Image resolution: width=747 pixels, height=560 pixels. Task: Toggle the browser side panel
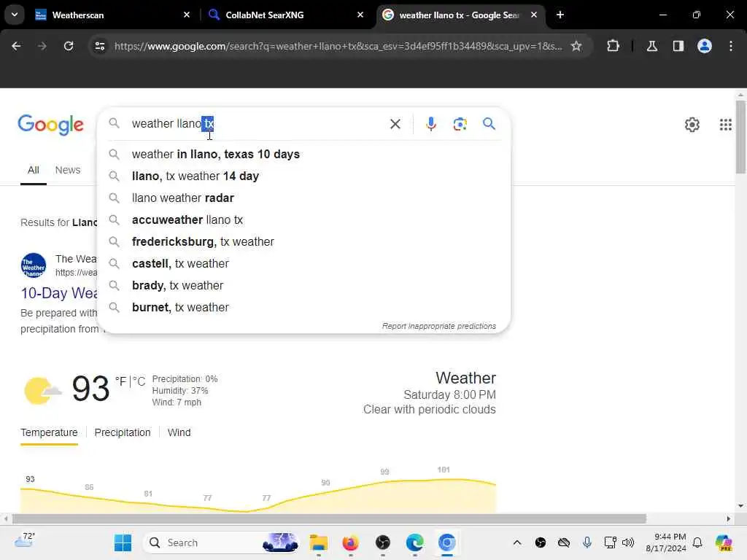pos(678,46)
